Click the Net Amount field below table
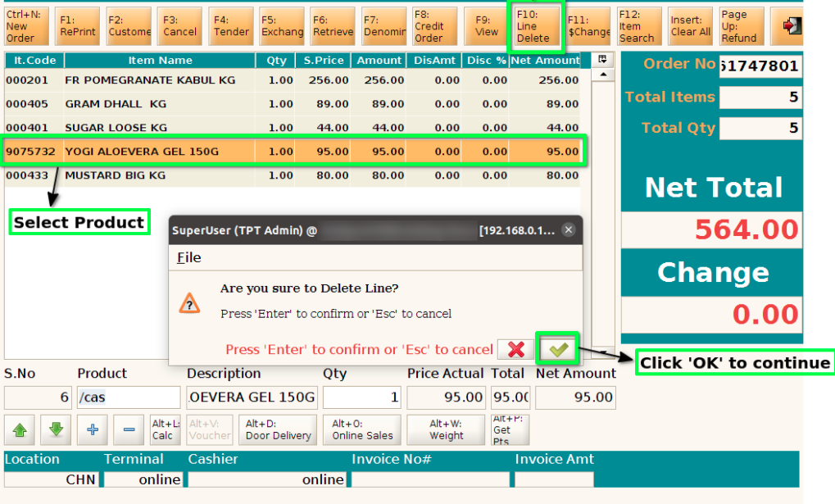Viewport: 835px width, 504px height. 576,397
